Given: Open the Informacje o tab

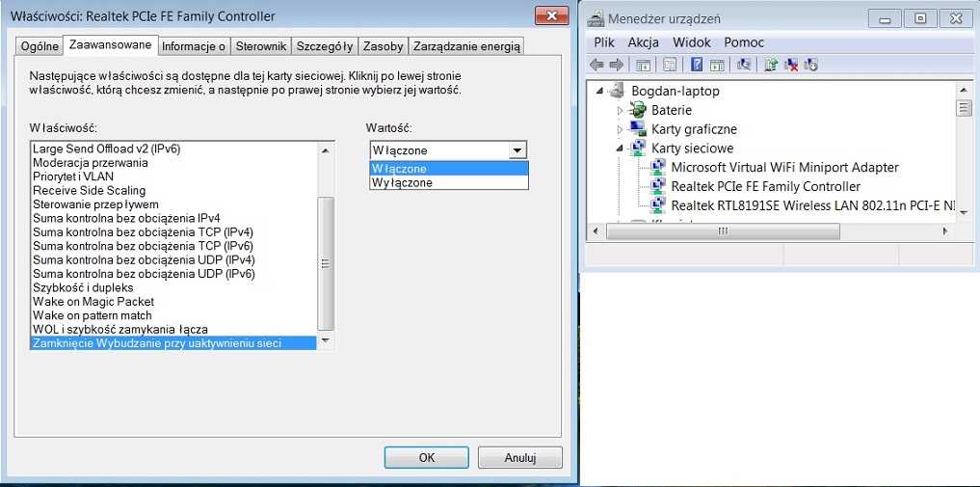Looking at the screenshot, I should pyautogui.click(x=194, y=46).
